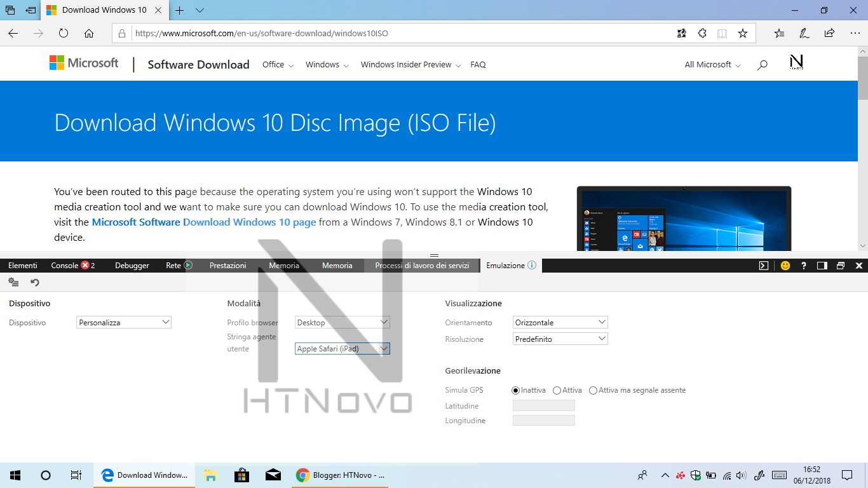Open the Dispositivo dropdown
Image resolution: width=868 pixels, height=488 pixels.
coord(124,322)
